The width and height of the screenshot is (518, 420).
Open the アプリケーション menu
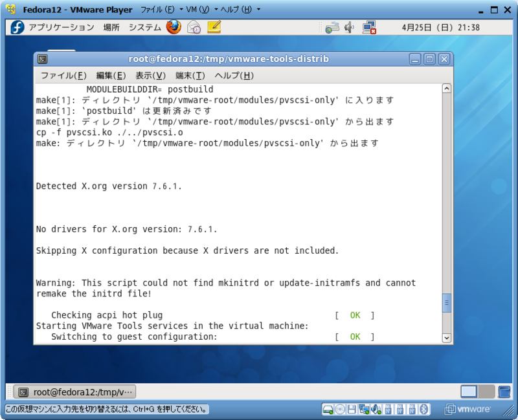pyautogui.click(x=62, y=27)
